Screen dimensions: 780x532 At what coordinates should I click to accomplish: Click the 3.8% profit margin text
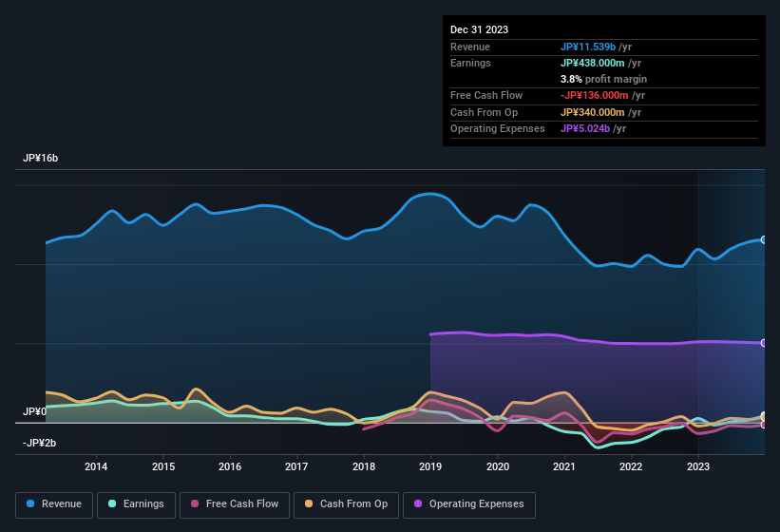coord(604,79)
